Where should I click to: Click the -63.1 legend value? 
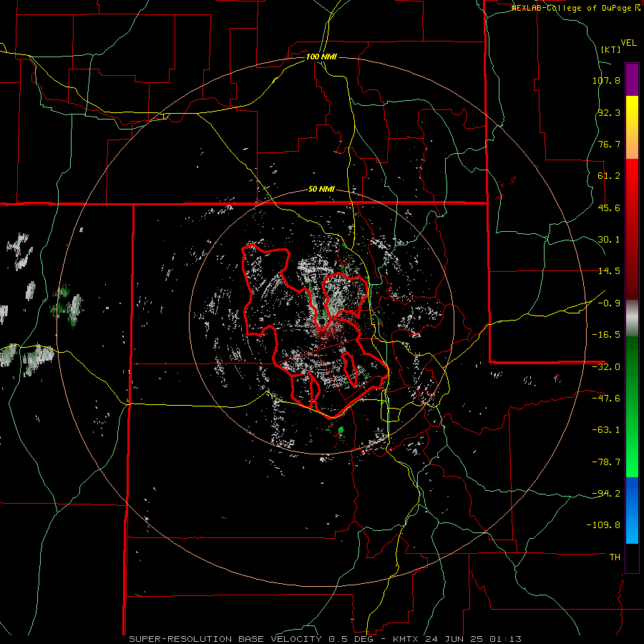point(606,430)
